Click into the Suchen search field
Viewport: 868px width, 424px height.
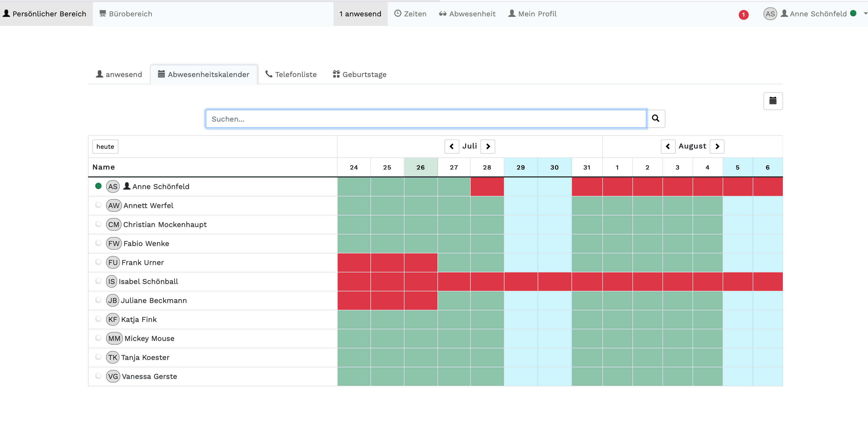426,119
